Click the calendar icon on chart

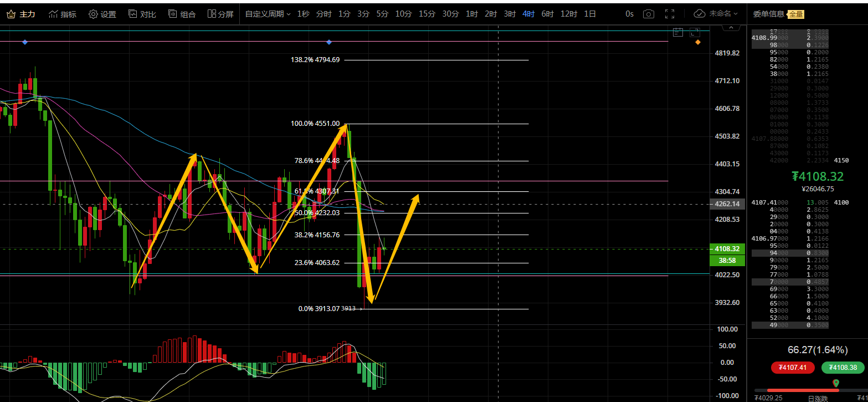(678, 33)
